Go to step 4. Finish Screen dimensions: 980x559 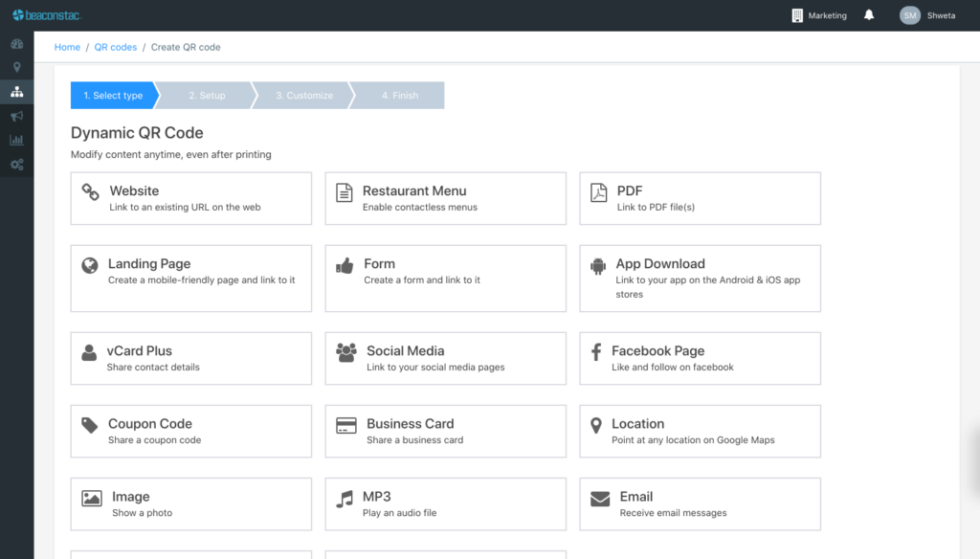tap(400, 95)
